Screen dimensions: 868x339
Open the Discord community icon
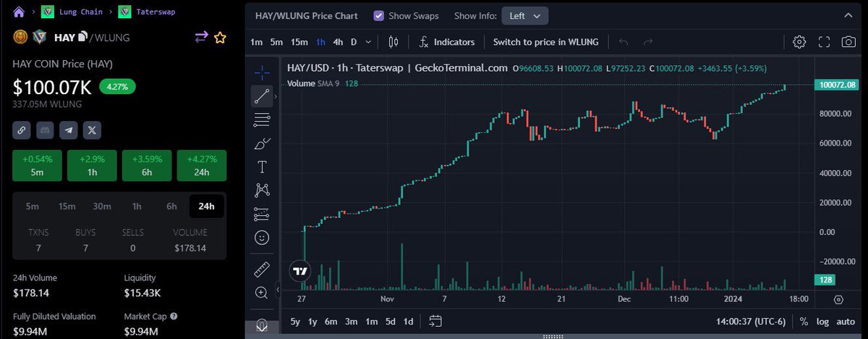[45, 130]
